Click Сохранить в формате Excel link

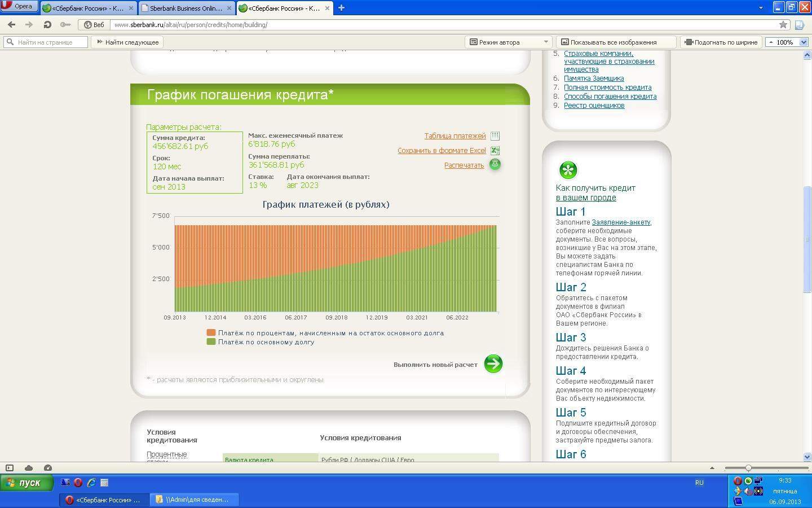pyautogui.click(x=442, y=151)
